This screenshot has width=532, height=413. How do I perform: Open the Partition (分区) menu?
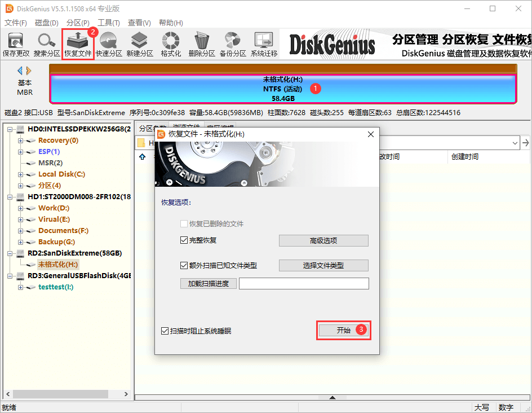(x=78, y=23)
